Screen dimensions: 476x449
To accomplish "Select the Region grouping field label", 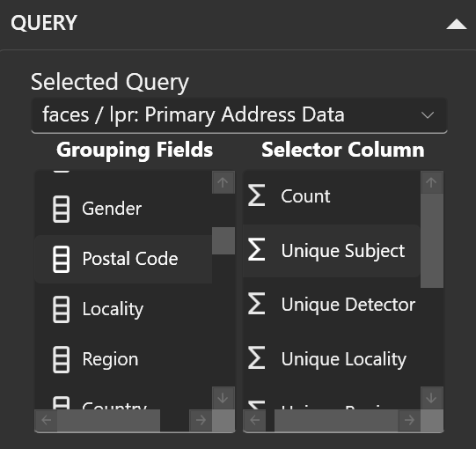I will [x=110, y=359].
